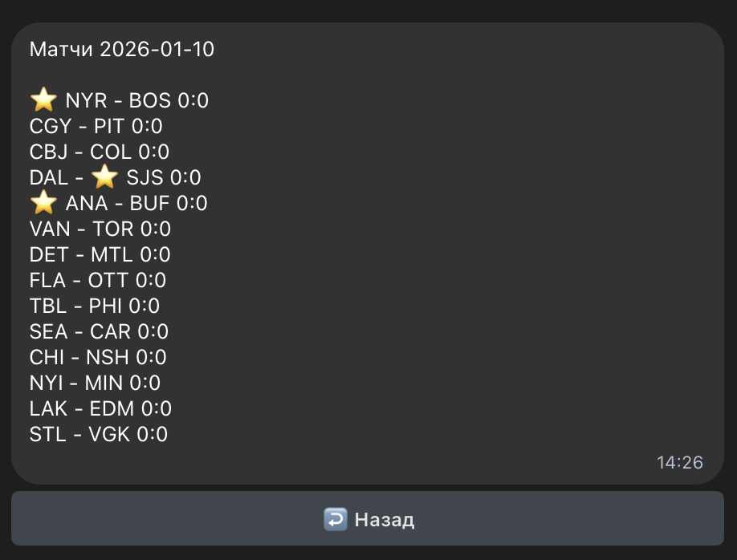Select the TBL - PHI match line
Image resolution: width=737 pixels, height=560 pixels.
coord(95,306)
